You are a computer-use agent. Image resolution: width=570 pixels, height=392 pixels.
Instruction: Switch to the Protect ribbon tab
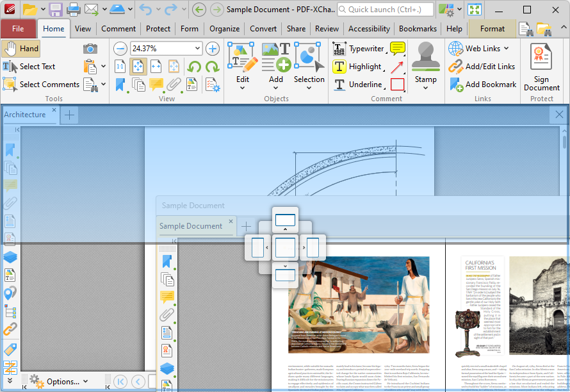158,29
